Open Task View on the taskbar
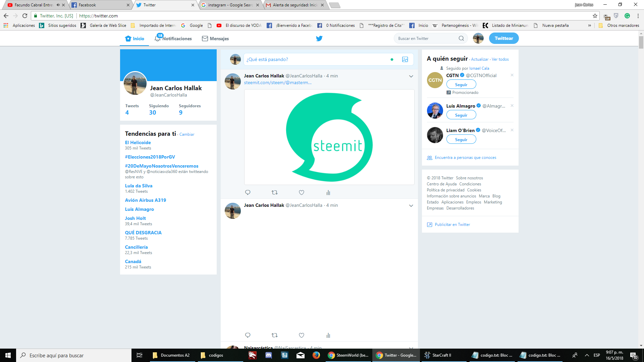 (140, 355)
